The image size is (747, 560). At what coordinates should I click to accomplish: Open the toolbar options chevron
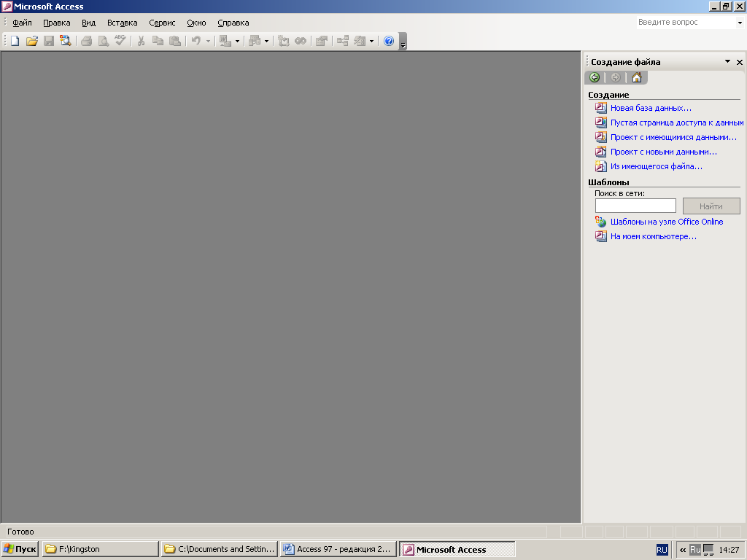pyautogui.click(x=403, y=42)
